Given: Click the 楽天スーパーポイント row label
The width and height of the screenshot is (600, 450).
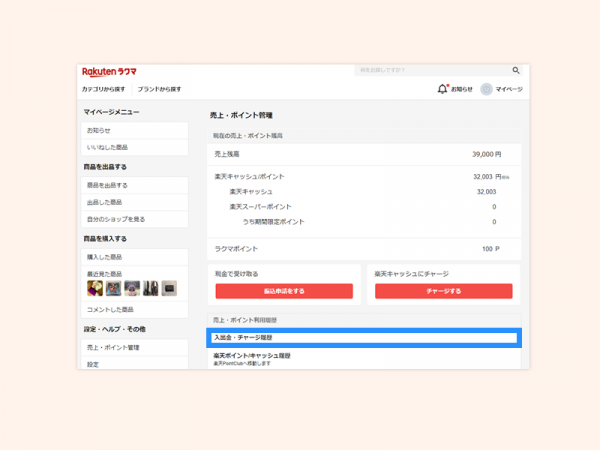Looking at the screenshot, I should click(261, 207).
